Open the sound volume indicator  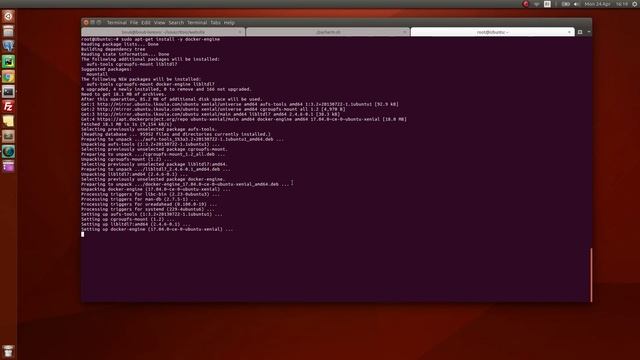(576, 4)
